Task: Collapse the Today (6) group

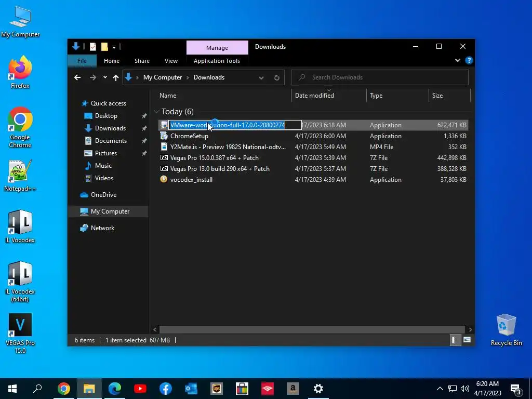Action: tap(156, 112)
